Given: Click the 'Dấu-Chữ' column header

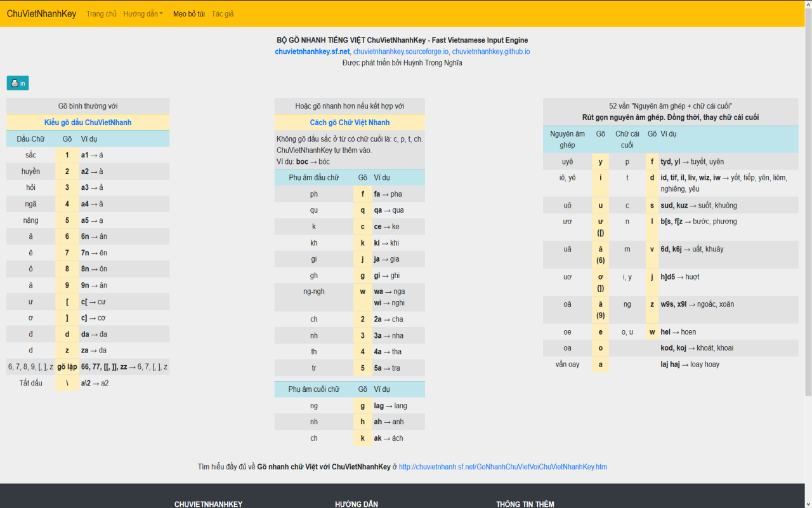Looking at the screenshot, I should [31, 139].
